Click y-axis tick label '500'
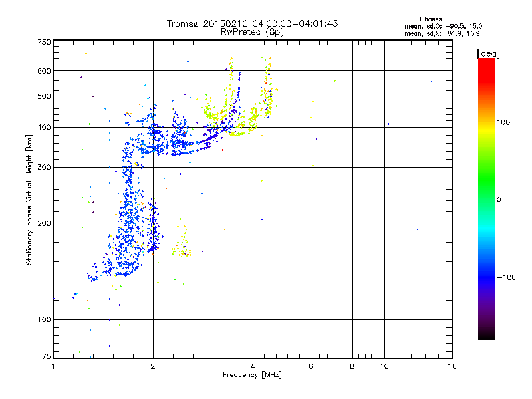532x399 pixels. click(x=44, y=96)
